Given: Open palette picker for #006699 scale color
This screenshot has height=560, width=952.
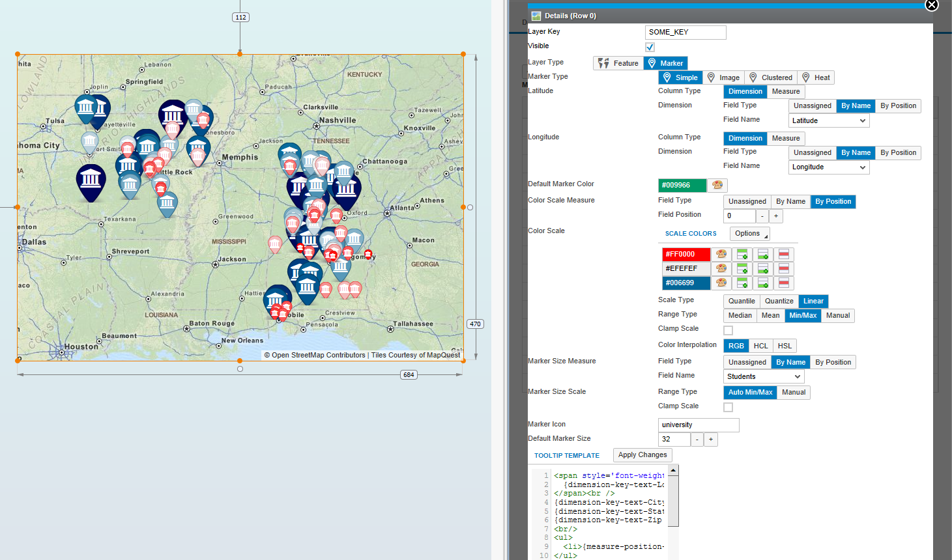Looking at the screenshot, I should (x=721, y=283).
